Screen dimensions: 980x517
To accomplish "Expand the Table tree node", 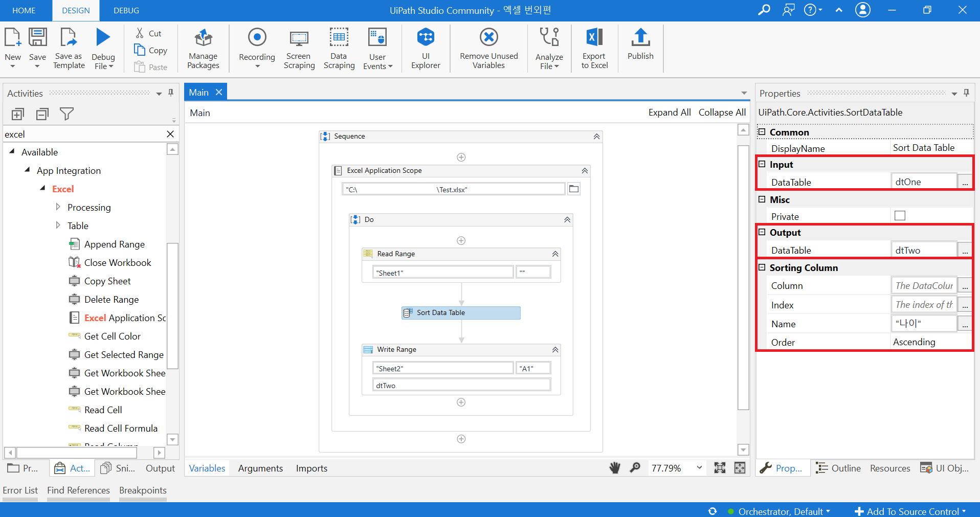I will pos(58,226).
